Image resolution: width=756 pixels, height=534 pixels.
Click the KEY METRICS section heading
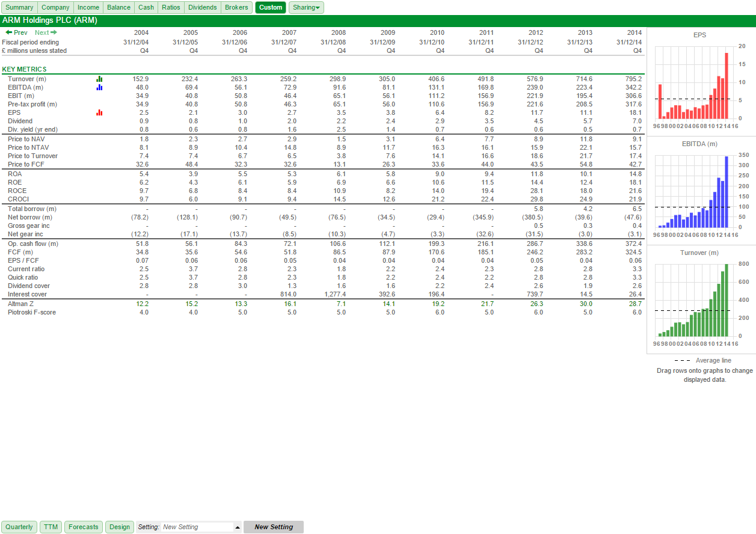click(x=24, y=69)
